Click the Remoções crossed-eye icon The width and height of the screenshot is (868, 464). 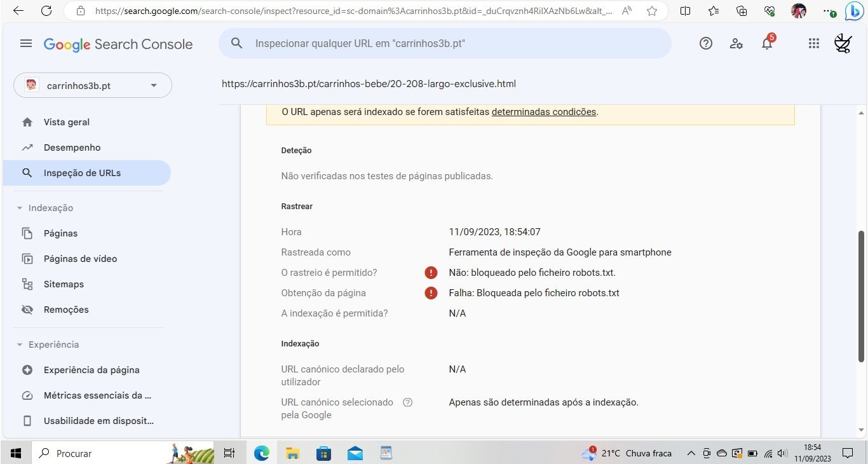click(x=27, y=310)
